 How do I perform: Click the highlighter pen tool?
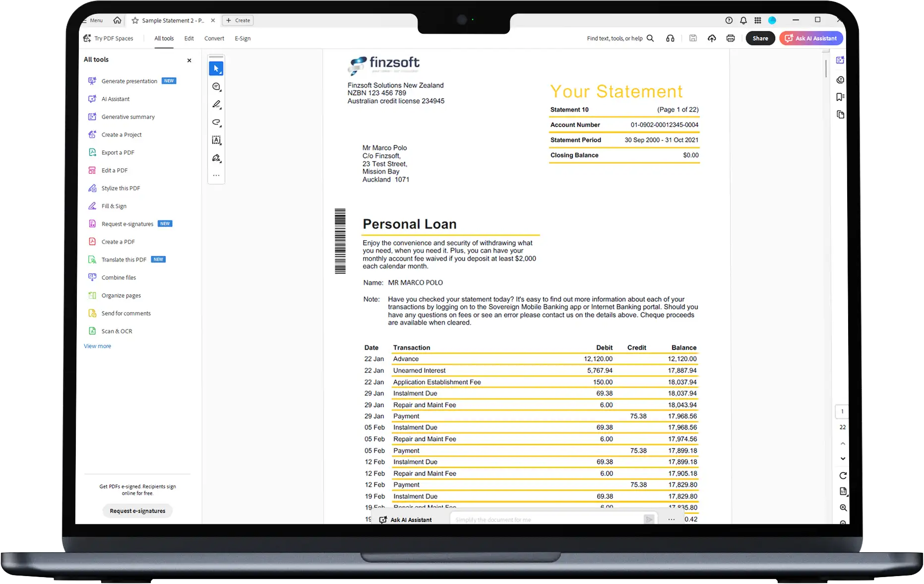click(216, 105)
